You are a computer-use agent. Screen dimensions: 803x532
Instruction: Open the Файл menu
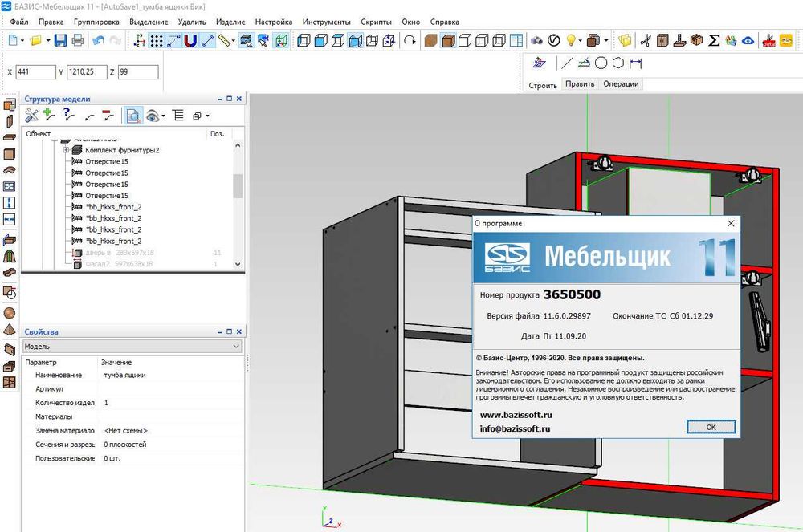click(x=19, y=22)
